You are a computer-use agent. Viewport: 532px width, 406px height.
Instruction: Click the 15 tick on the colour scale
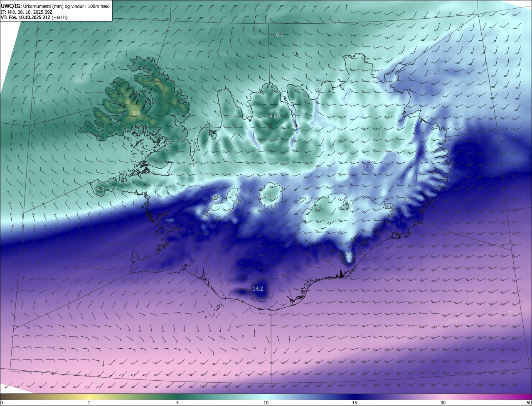click(355, 403)
